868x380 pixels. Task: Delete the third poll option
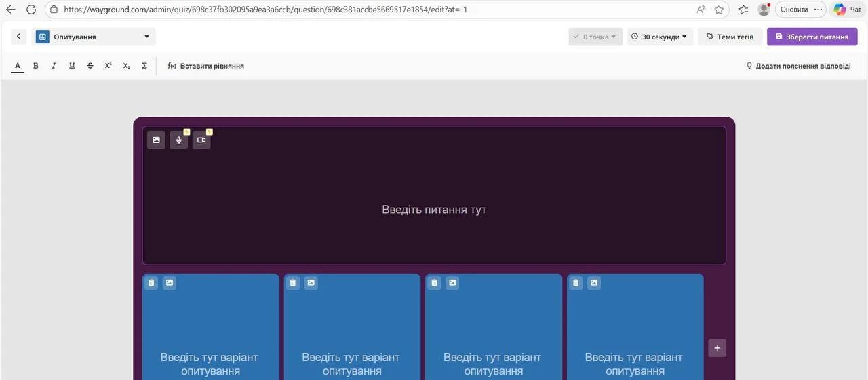point(434,282)
